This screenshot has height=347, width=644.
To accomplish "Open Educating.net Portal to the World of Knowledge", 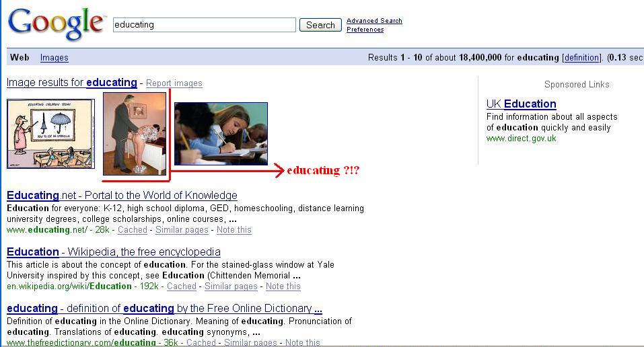I will point(122,195).
